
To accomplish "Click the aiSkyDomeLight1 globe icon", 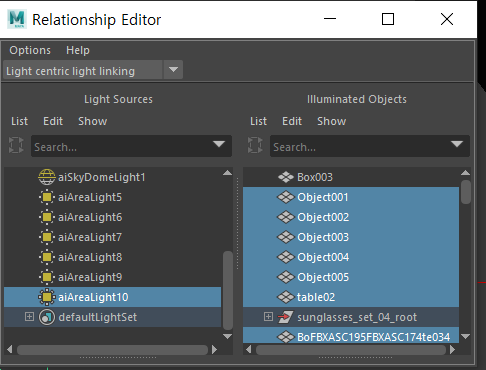I will [x=47, y=177].
